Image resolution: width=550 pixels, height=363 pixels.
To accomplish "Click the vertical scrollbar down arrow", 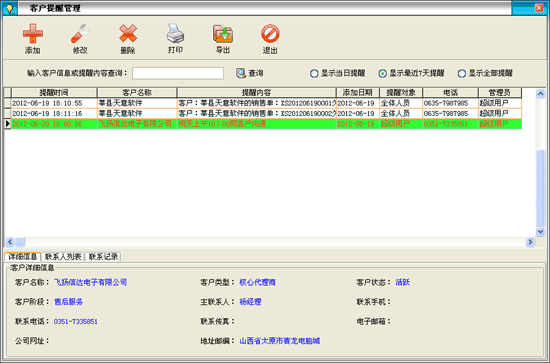I will pyautogui.click(x=540, y=231).
